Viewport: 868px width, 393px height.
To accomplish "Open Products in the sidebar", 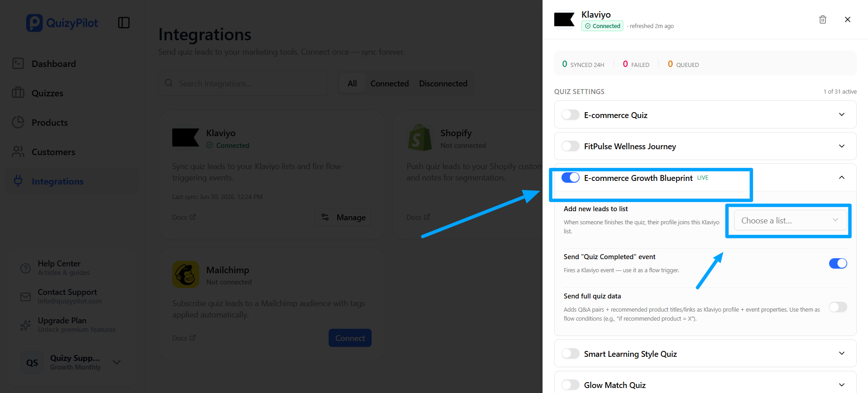I will coord(50,123).
